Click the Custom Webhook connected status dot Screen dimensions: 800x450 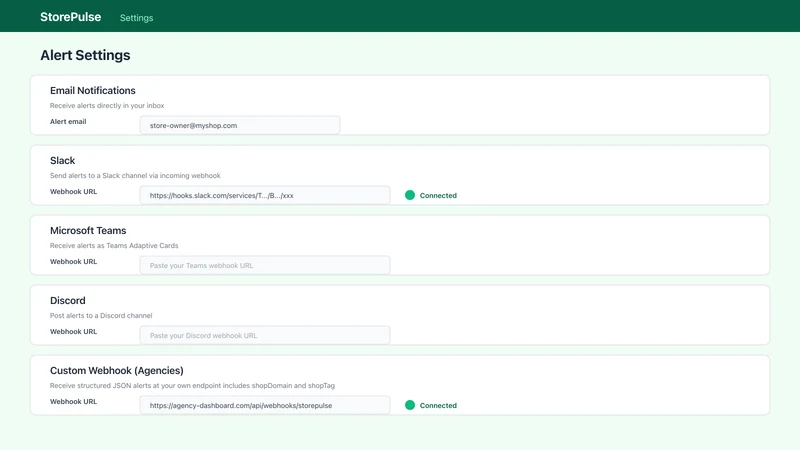pyautogui.click(x=410, y=405)
